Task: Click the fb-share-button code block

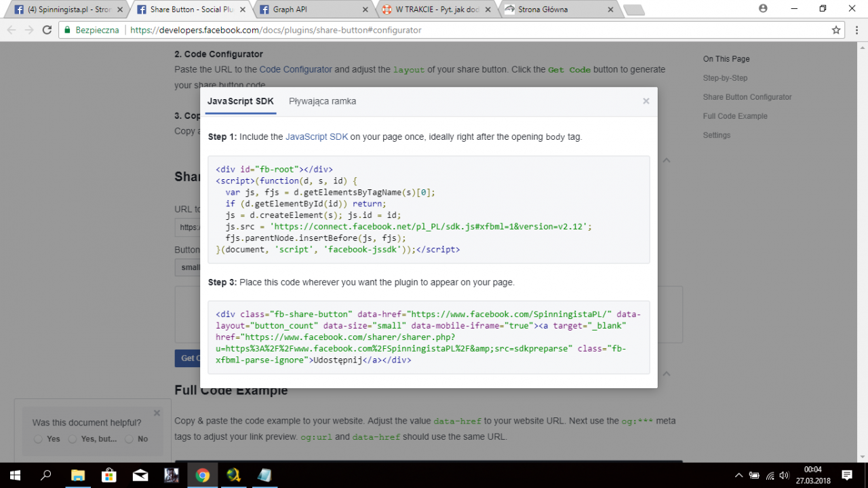Action: (x=429, y=337)
